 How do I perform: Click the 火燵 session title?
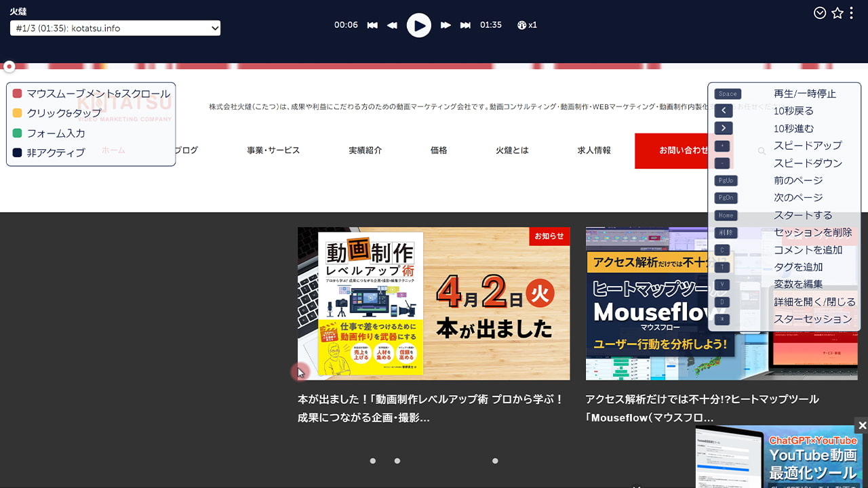[x=18, y=11]
